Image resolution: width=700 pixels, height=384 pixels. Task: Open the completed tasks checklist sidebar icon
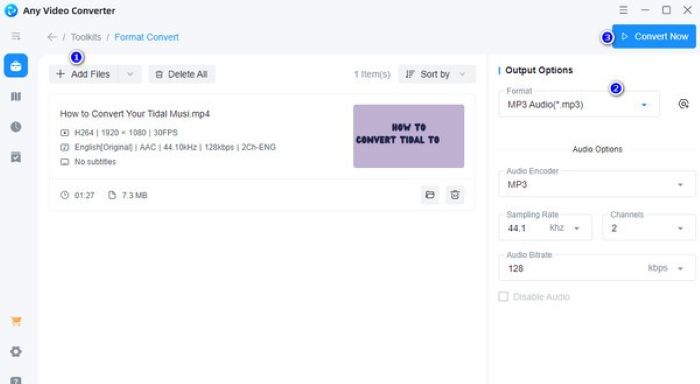16,157
